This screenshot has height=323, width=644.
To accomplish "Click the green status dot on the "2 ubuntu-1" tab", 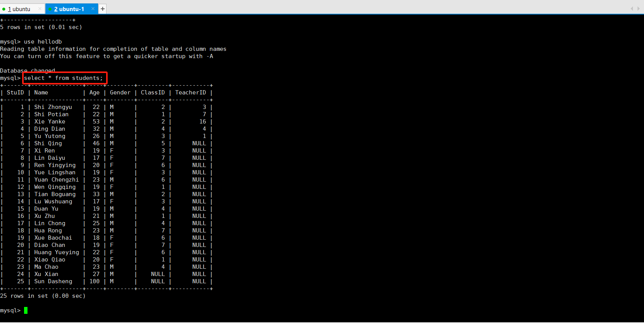I will tap(50, 9).
